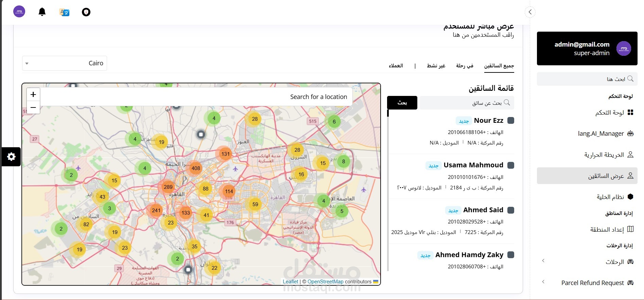This screenshot has width=644, height=300.
Task: Select the customers tab (العملاء)
Action: pyautogui.click(x=396, y=66)
